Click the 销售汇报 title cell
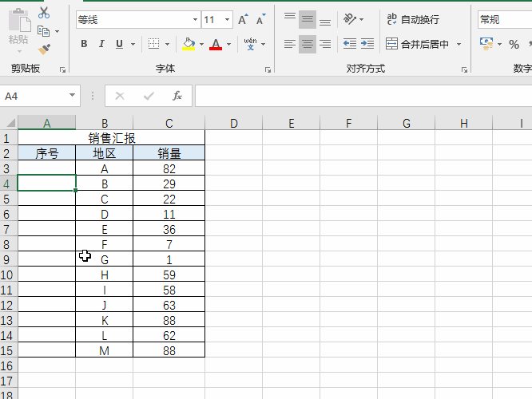Image resolution: width=532 pixels, height=399 pixels. (111, 138)
